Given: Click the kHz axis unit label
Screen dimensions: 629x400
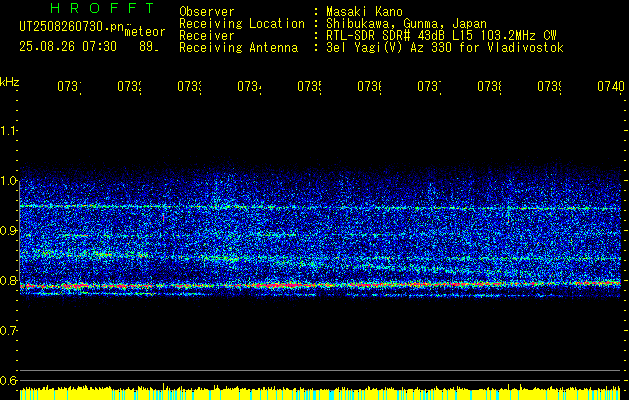Looking at the screenshot, I should pyautogui.click(x=10, y=82).
